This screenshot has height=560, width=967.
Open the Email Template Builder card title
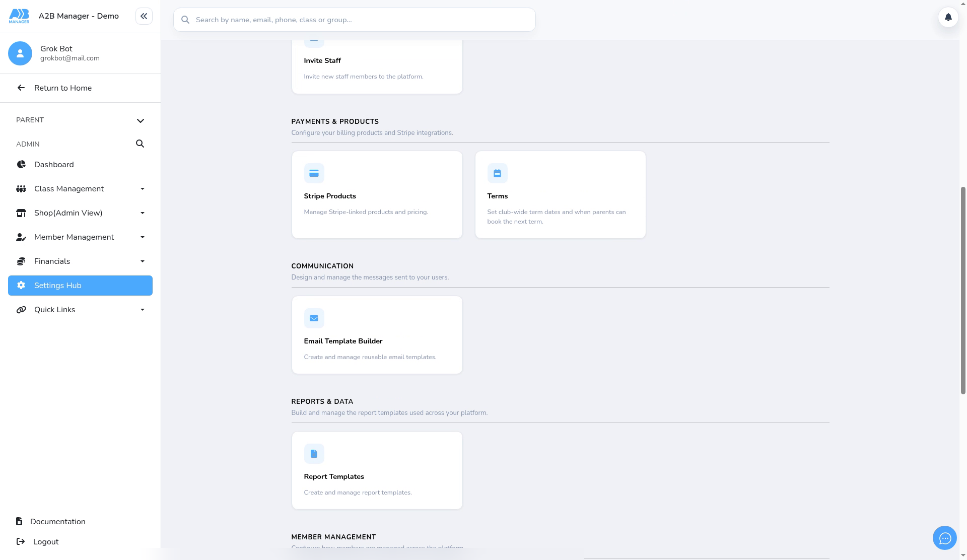click(343, 341)
